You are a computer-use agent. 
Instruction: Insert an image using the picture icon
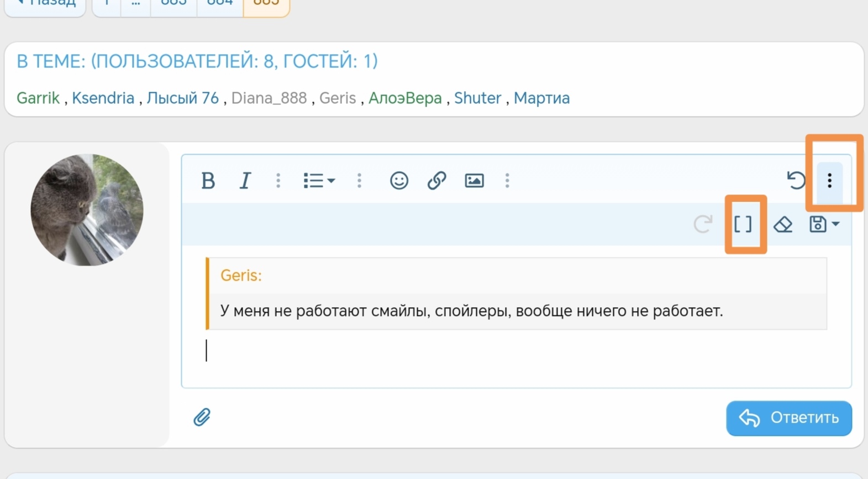point(474,181)
